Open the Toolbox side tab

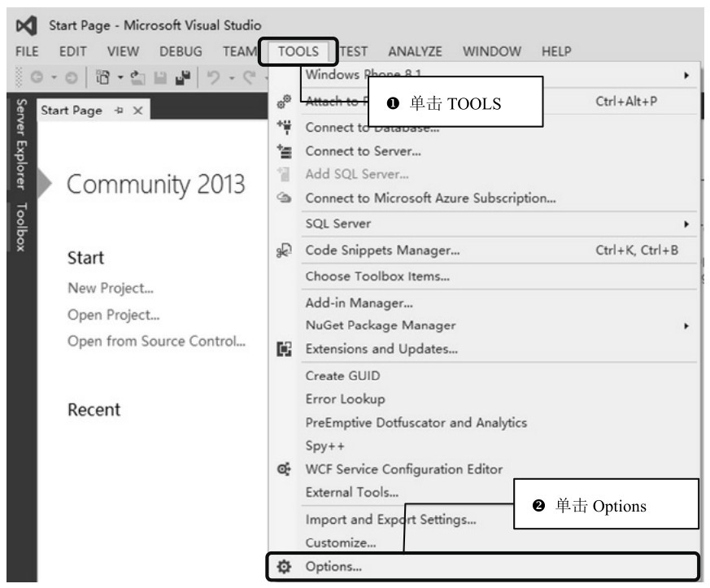pyautogui.click(x=21, y=227)
